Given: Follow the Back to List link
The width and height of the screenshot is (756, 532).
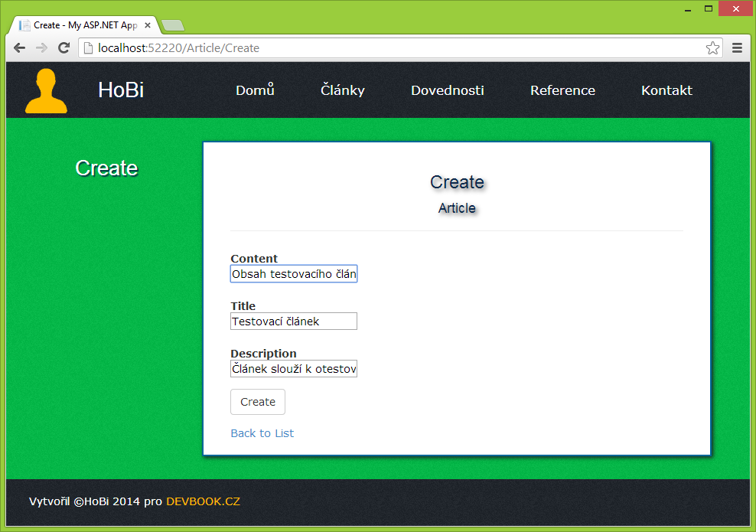Looking at the screenshot, I should (x=262, y=433).
